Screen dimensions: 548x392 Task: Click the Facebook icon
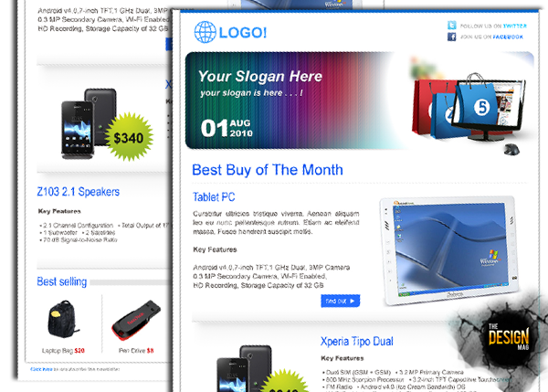click(x=451, y=37)
